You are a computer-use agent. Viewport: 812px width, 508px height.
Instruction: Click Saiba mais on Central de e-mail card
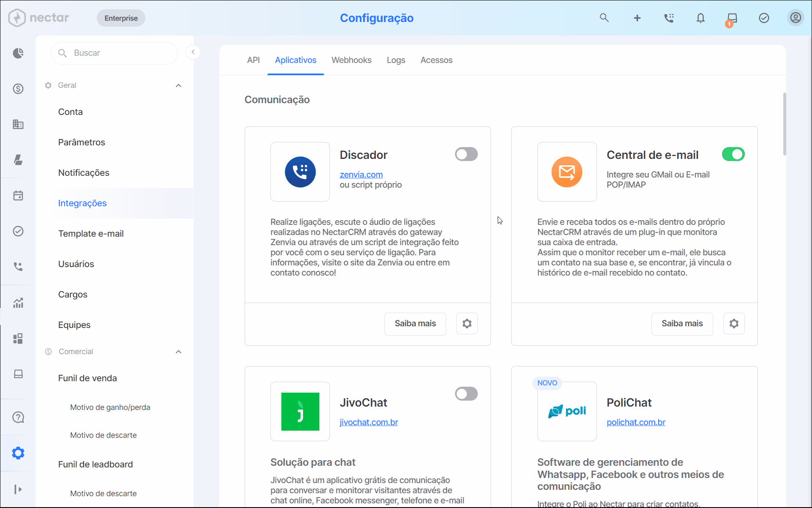[682, 324]
